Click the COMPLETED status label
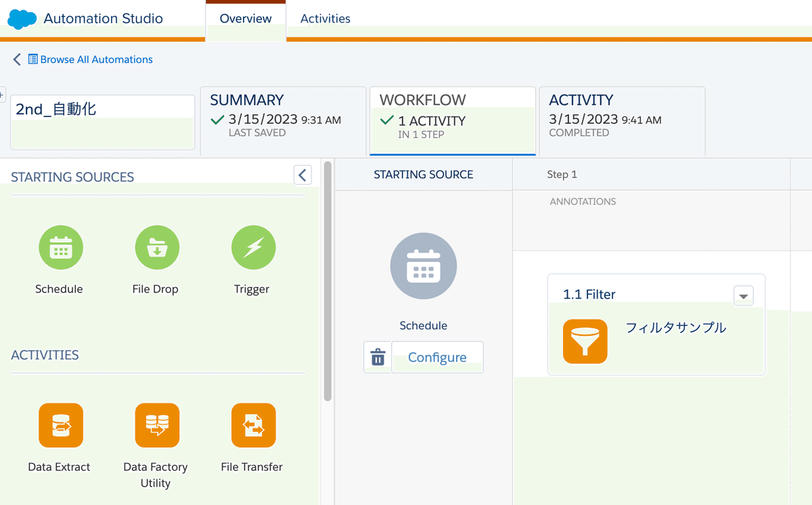Image resolution: width=812 pixels, height=505 pixels. pyautogui.click(x=579, y=133)
